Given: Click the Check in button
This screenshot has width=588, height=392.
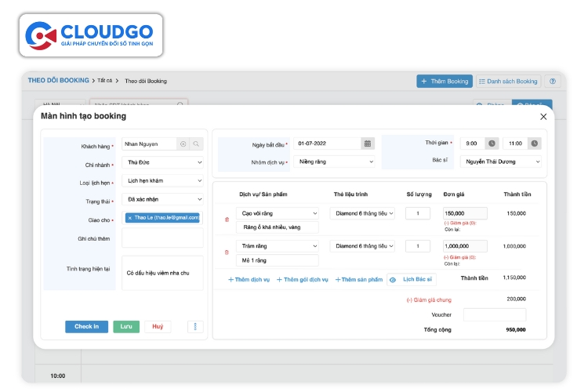Looking at the screenshot, I should [86, 327].
